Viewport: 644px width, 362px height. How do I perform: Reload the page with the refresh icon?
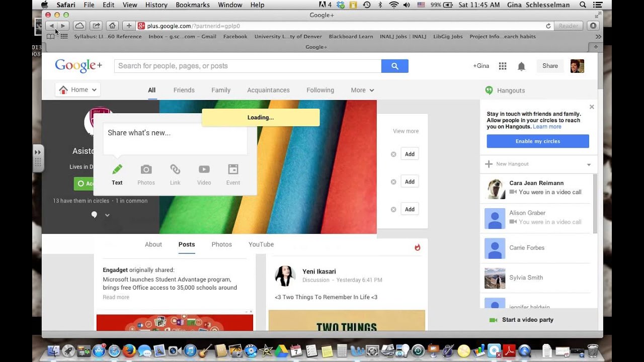tap(548, 26)
